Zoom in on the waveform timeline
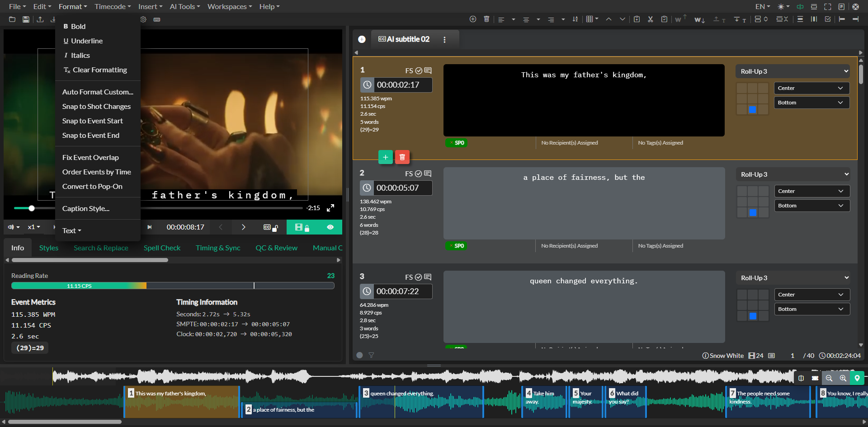This screenshot has height=427, width=868. tap(843, 378)
